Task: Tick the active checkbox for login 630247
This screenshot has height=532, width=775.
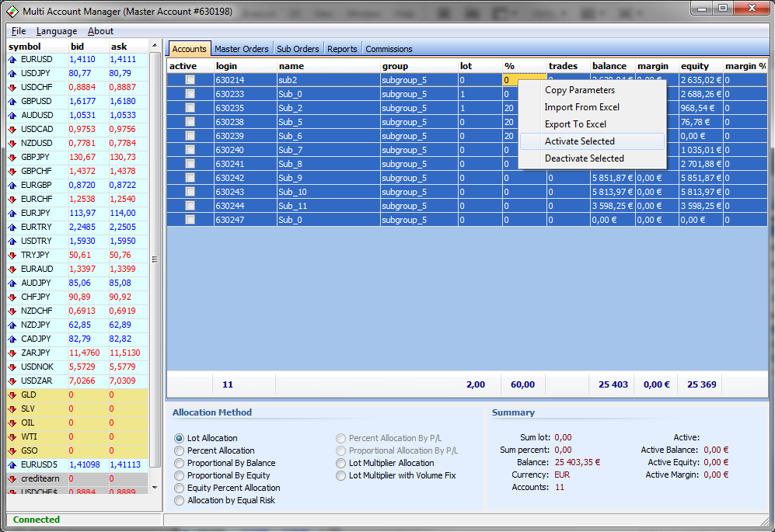Action: coord(190,219)
